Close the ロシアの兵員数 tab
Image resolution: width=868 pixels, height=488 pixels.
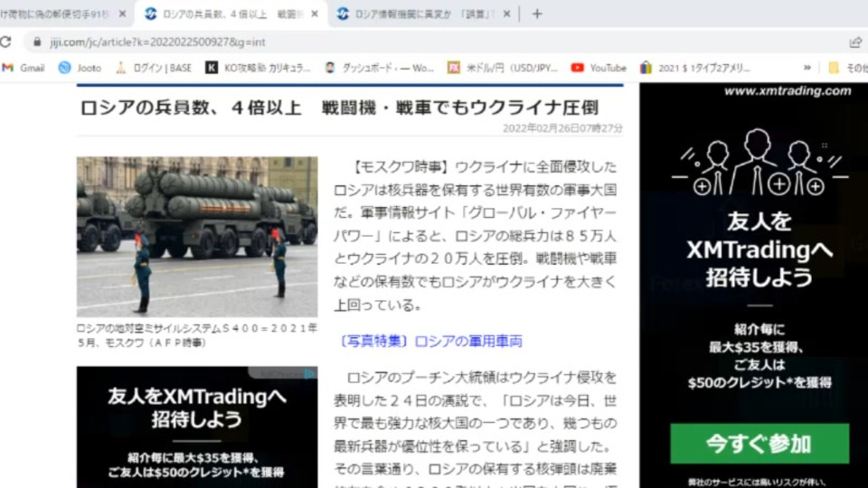pos(315,14)
